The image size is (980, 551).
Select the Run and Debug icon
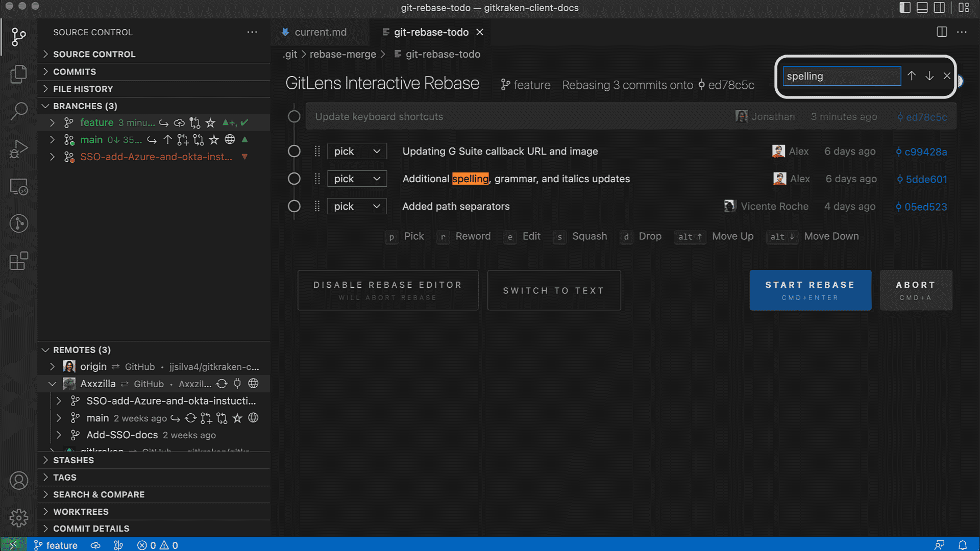(x=19, y=148)
